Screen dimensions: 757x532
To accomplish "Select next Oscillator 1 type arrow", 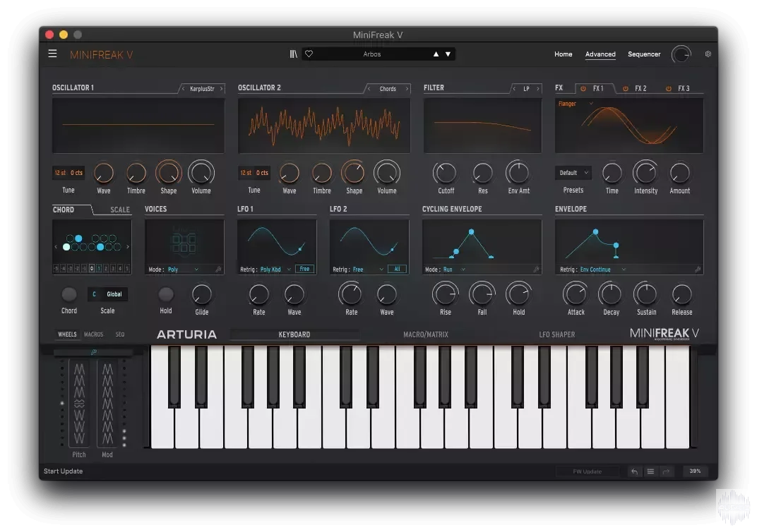I will [222, 89].
